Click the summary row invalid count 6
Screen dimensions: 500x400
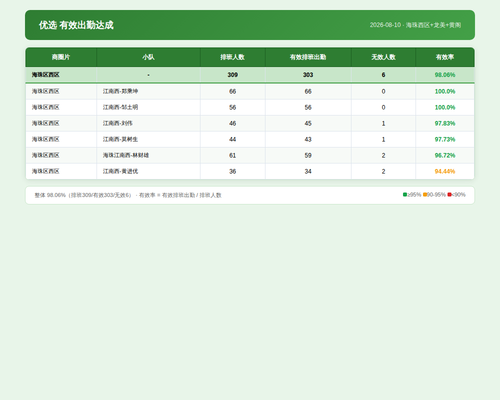[x=383, y=75]
